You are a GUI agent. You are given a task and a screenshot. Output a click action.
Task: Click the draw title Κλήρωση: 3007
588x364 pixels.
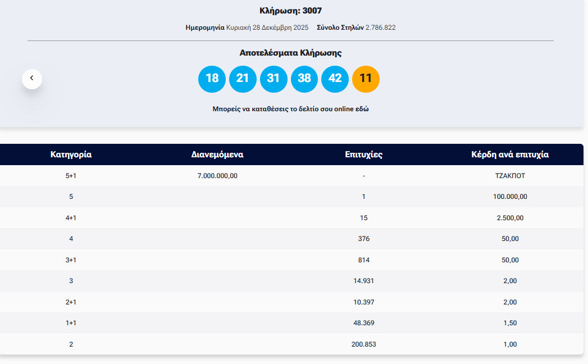(x=290, y=11)
